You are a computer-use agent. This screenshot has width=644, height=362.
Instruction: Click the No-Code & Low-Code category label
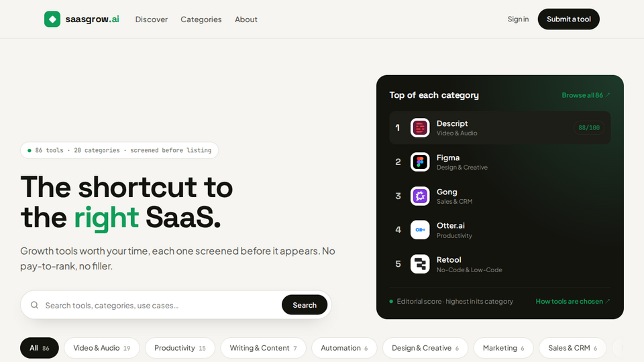point(469,269)
